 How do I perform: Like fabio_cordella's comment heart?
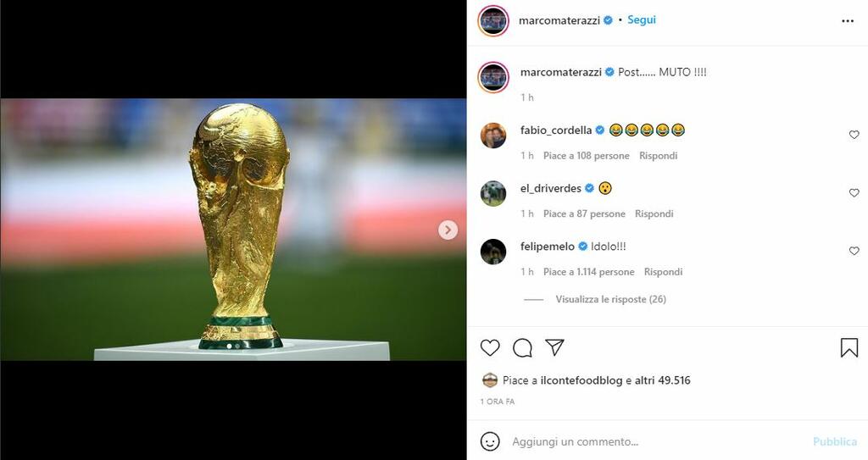tap(854, 135)
